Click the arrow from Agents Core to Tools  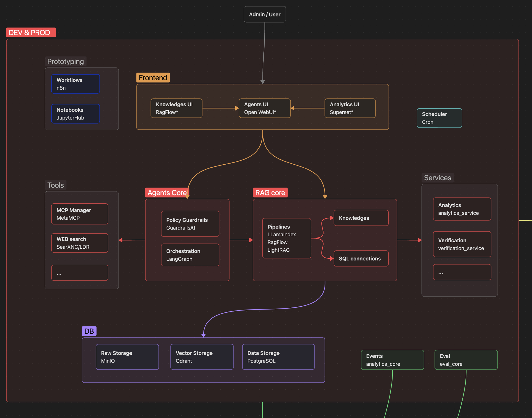click(x=132, y=240)
